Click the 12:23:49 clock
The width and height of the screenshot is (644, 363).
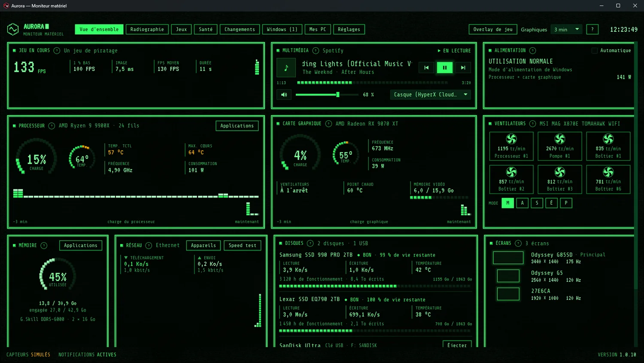[x=624, y=30]
